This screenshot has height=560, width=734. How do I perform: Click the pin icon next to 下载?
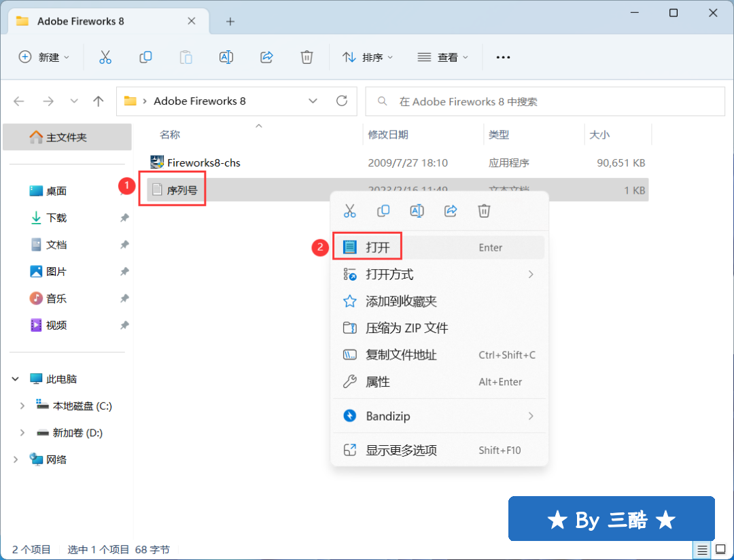pos(124,217)
